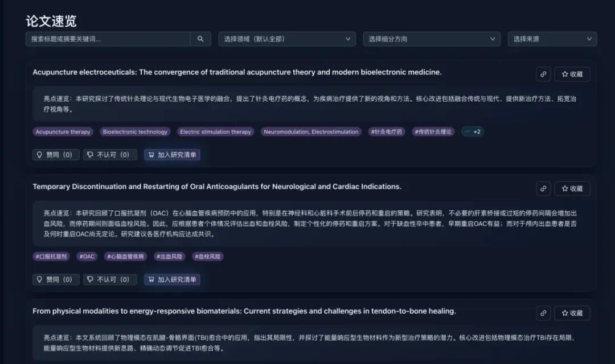Focus the title or abstract keyword search field
615x364 pixels.
click(x=108, y=39)
